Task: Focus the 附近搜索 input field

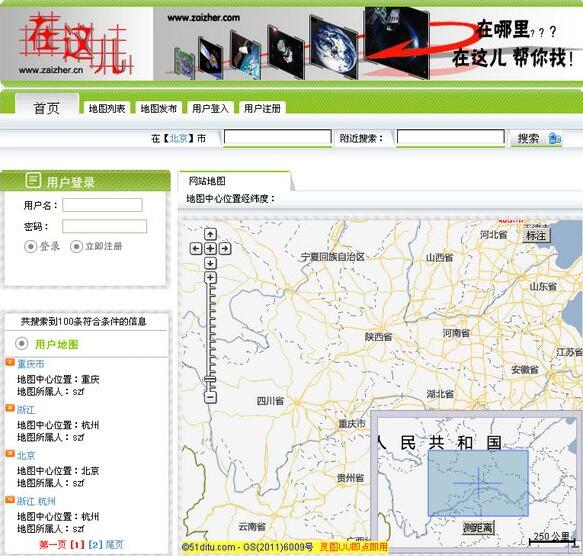Action: pyautogui.click(x=451, y=137)
